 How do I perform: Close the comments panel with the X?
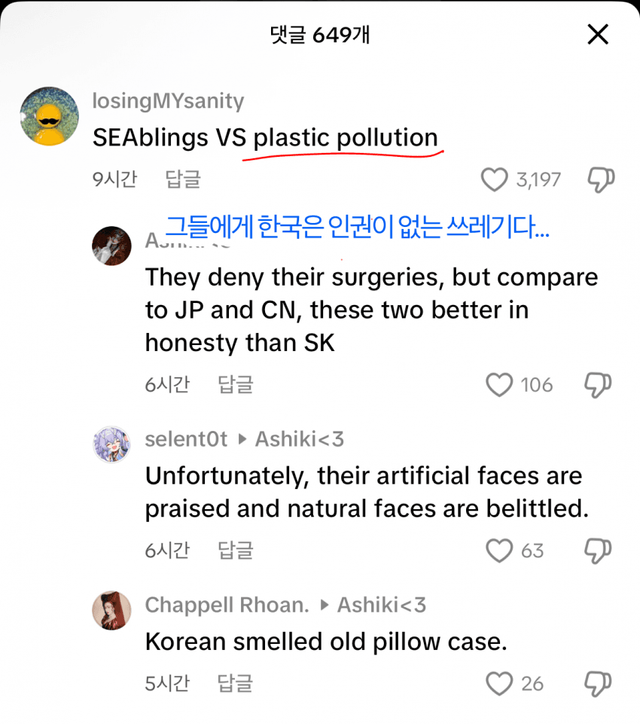point(597,35)
